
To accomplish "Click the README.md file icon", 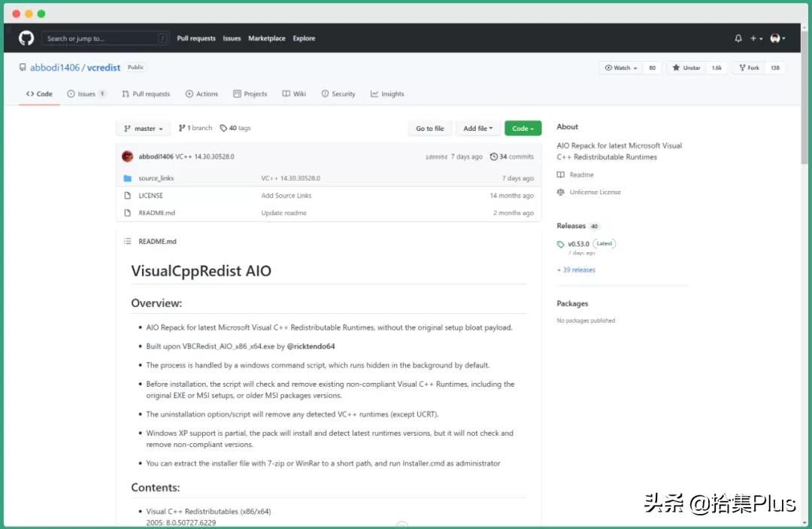I will 127,213.
